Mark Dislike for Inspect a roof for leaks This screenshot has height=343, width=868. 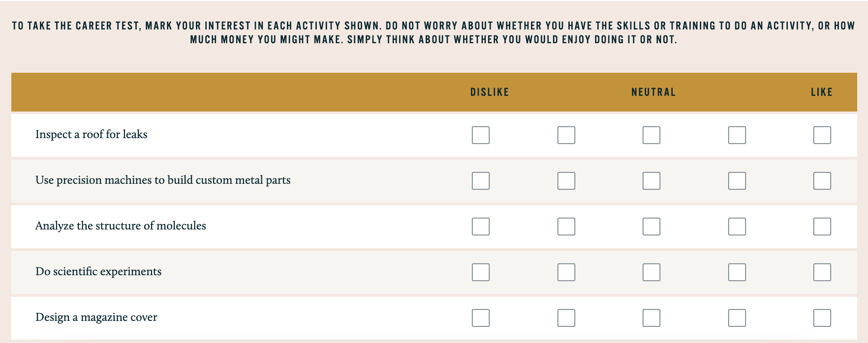[x=481, y=135]
